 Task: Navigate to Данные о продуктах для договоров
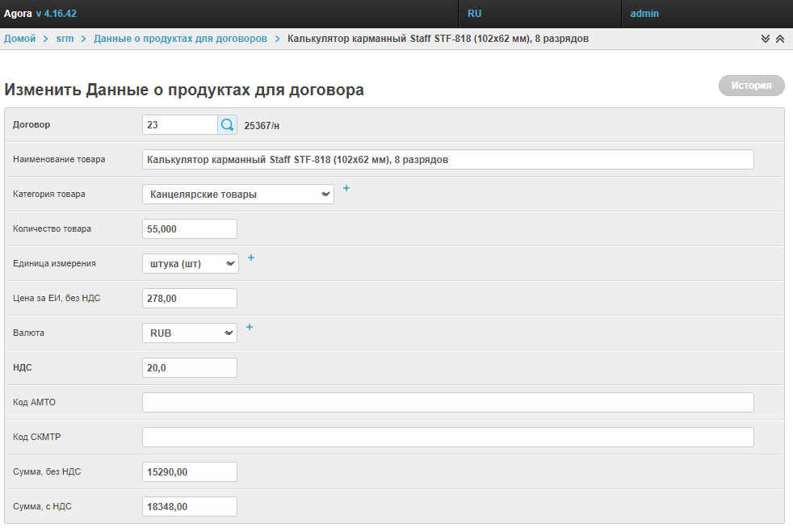(x=180, y=39)
